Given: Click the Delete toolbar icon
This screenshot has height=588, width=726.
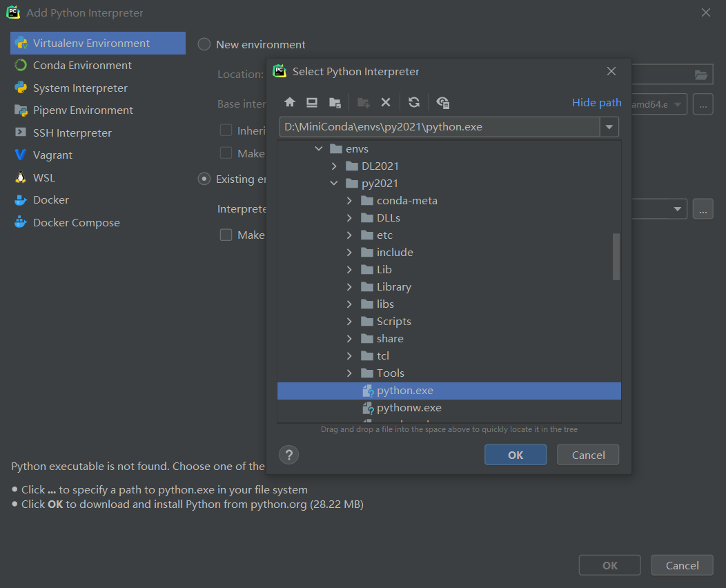Looking at the screenshot, I should [386, 102].
